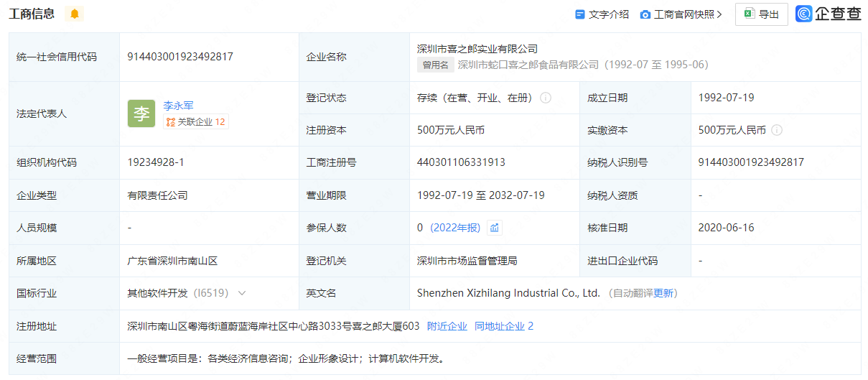Open 关联企业 12 related companies tag
This screenshot has height=380, width=868.
[x=196, y=122]
